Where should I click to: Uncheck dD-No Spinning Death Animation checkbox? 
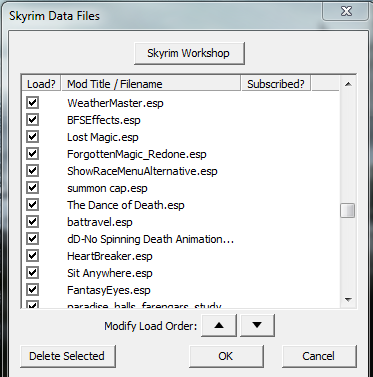[33, 239]
